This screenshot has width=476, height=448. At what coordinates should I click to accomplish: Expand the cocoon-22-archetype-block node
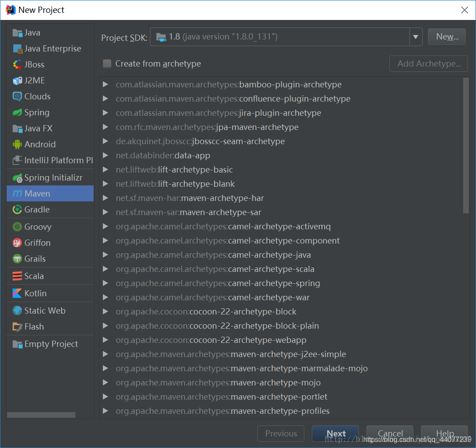click(105, 312)
